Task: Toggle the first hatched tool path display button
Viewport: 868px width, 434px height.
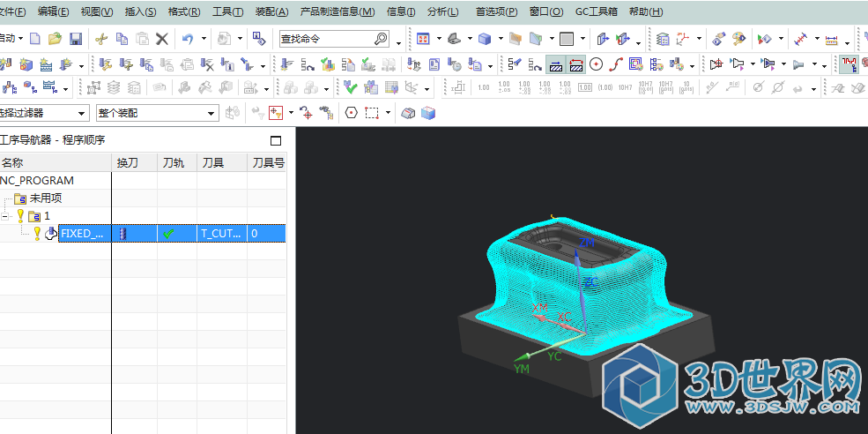Action: pos(556,65)
